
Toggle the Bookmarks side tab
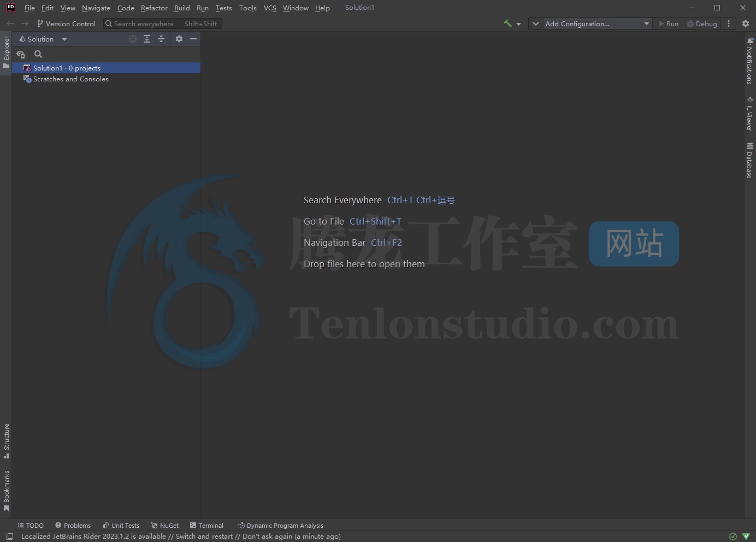click(x=6, y=491)
